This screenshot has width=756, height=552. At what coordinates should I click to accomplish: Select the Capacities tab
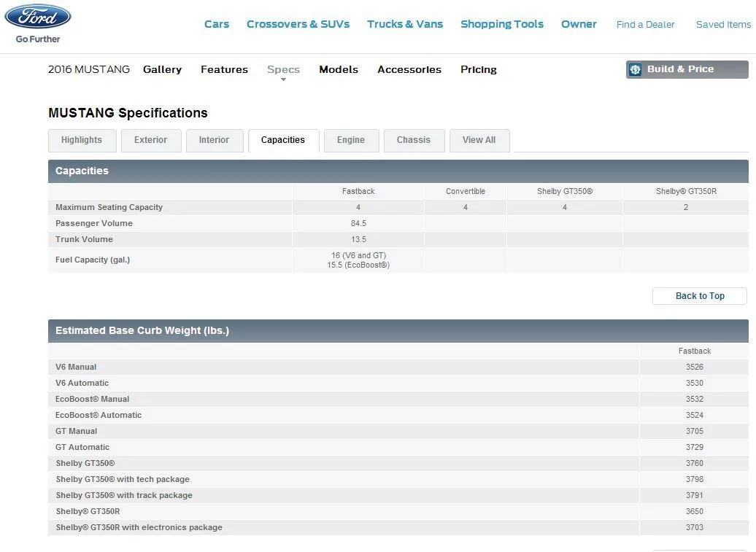[x=283, y=140]
